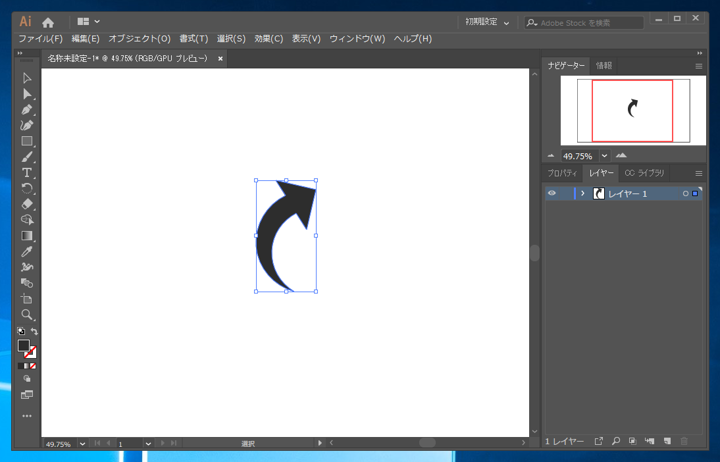Create new layer in Layers panel
Screen dimensions: 720x462
click(x=667, y=441)
